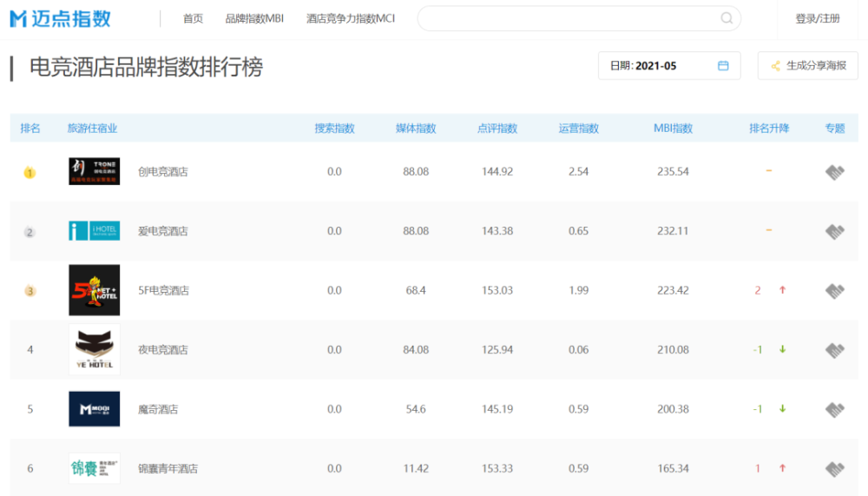Click the search magnifier icon
868x496 pixels.
coord(727,18)
